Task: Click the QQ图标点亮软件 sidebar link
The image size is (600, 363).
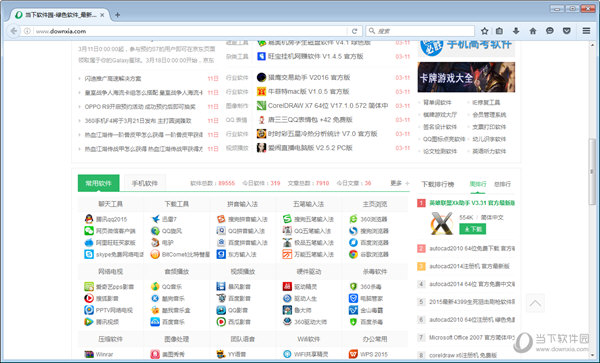Action: 444,139
